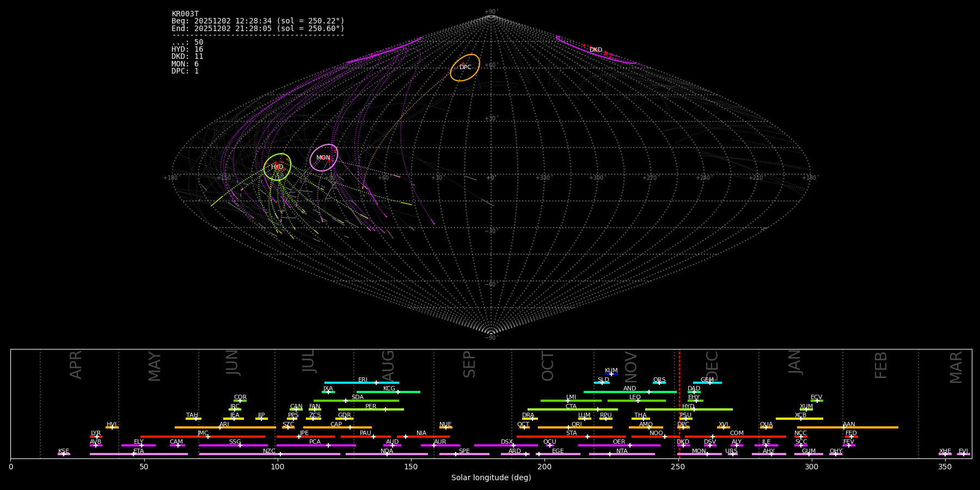Viewport: 980px width, 490px height.
Task: Click the AAN shower label in the timeline
Action: (849, 424)
